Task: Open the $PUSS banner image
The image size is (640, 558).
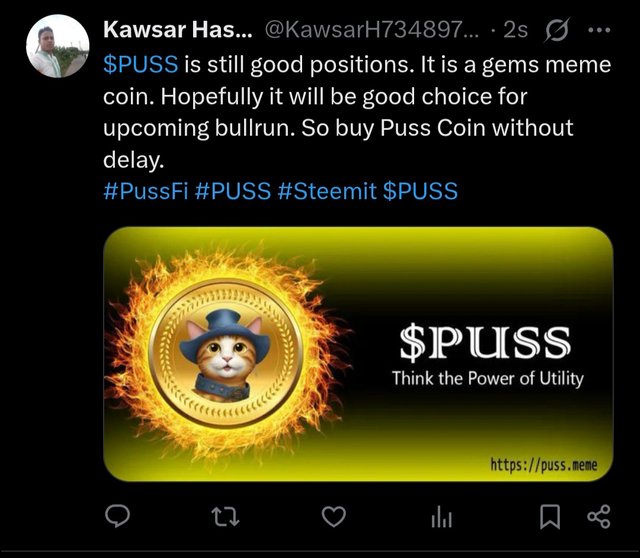Action: [x=358, y=354]
